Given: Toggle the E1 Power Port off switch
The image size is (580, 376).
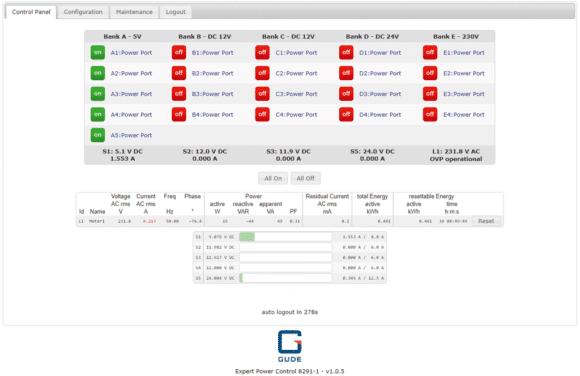Looking at the screenshot, I should tap(430, 53).
